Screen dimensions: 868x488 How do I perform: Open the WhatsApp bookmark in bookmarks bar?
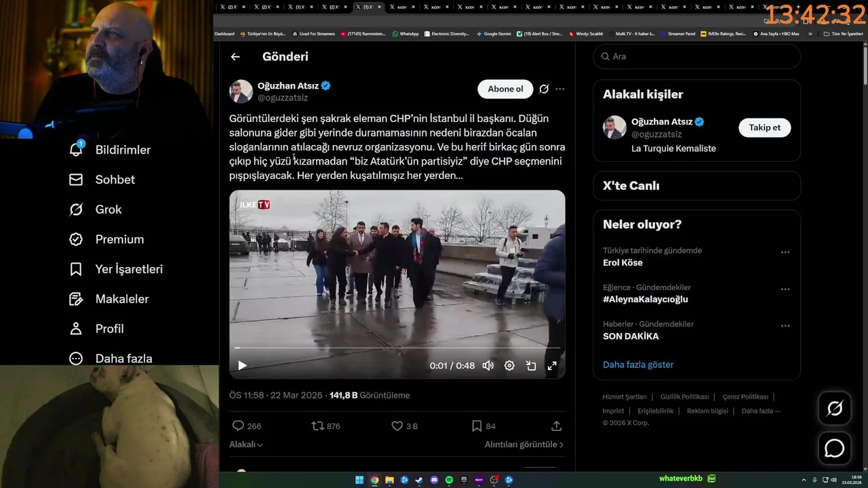pos(406,33)
